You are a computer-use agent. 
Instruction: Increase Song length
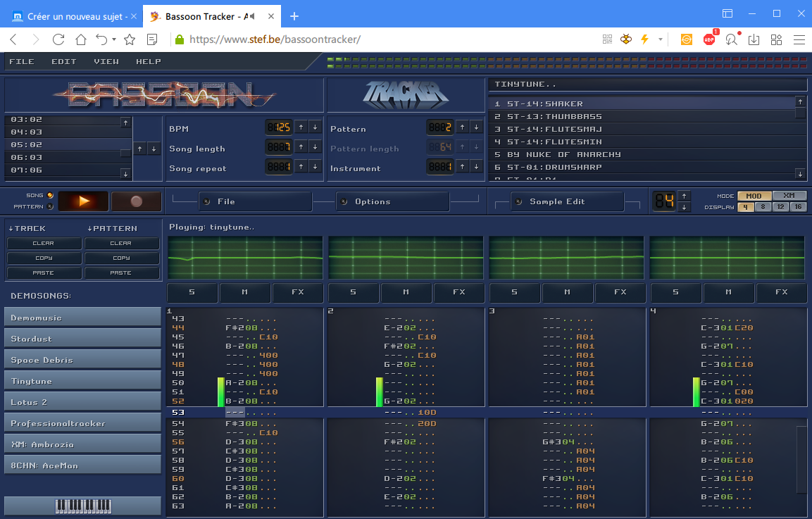pyautogui.click(x=301, y=146)
